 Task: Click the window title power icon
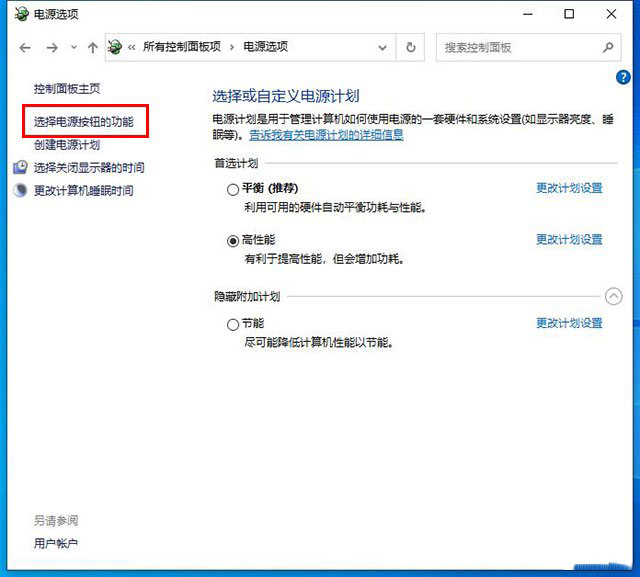(x=21, y=14)
